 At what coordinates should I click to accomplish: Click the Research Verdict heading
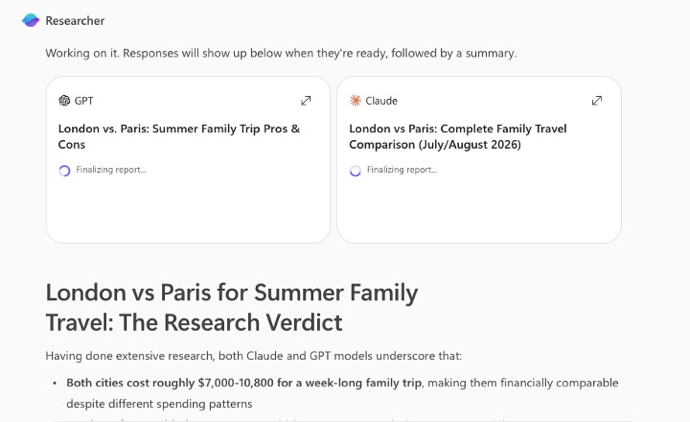(x=232, y=307)
